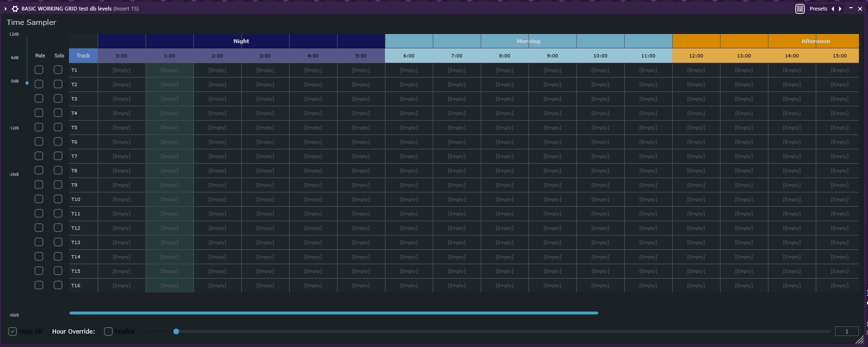Click the T3 cell at 12:00

[696, 99]
